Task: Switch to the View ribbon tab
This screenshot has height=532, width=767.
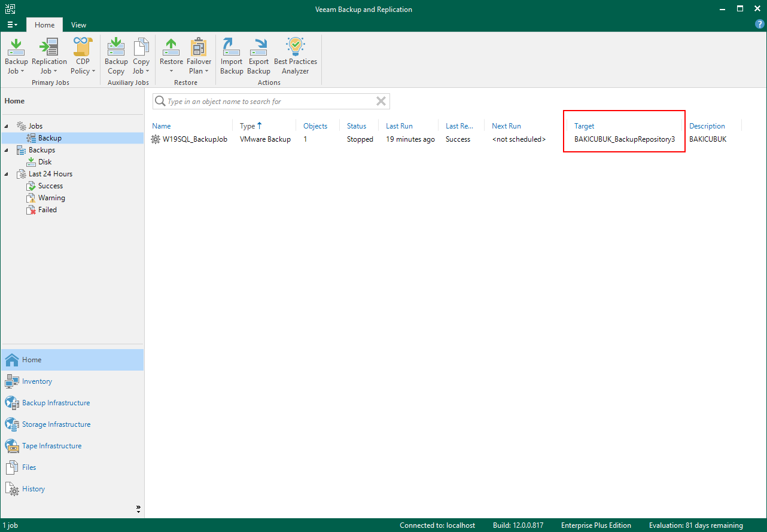Action: [78, 25]
